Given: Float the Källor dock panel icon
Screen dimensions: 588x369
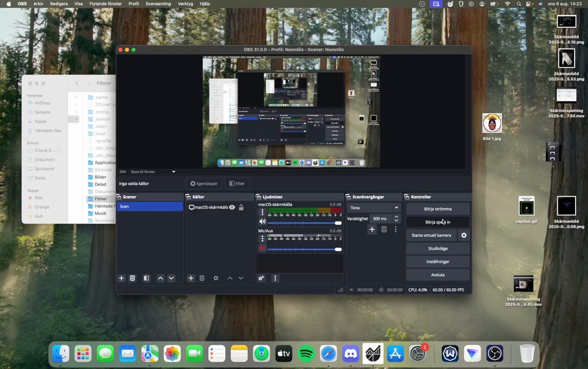Looking at the screenshot, I should [x=188, y=197].
